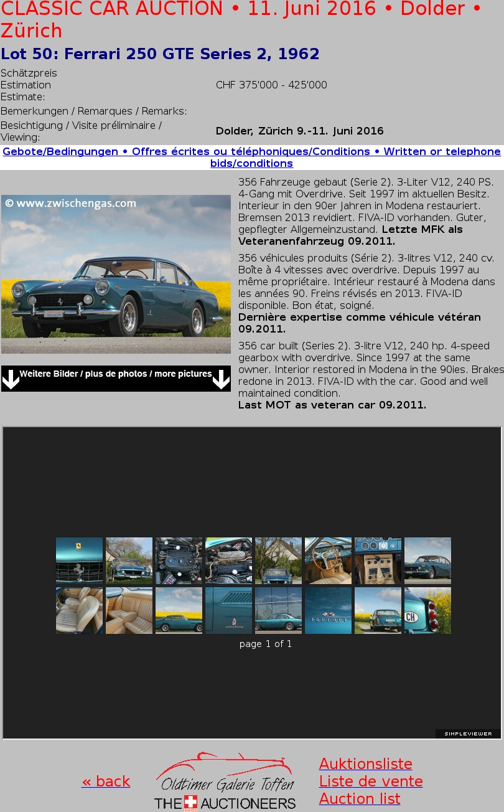This screenshot has height=812, width=504.
Task: Open side profile with yellow field thumbnail
Action: (179, 610)
